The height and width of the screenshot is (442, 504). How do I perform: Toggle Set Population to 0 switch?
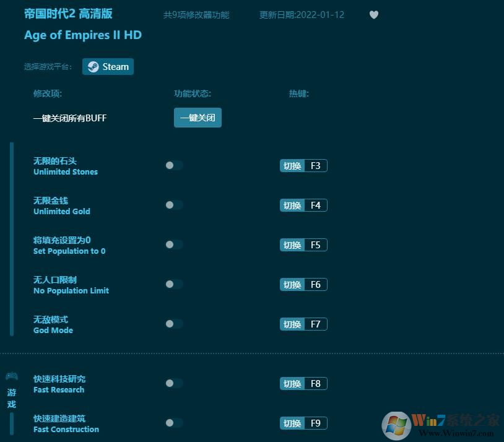(x=173, y=245)
